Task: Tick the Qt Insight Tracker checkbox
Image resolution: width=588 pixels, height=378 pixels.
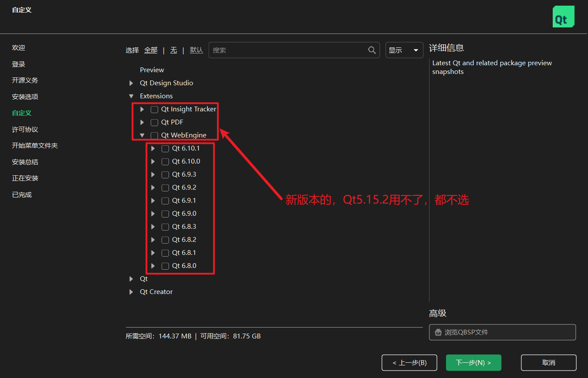Action: [154, 109]
